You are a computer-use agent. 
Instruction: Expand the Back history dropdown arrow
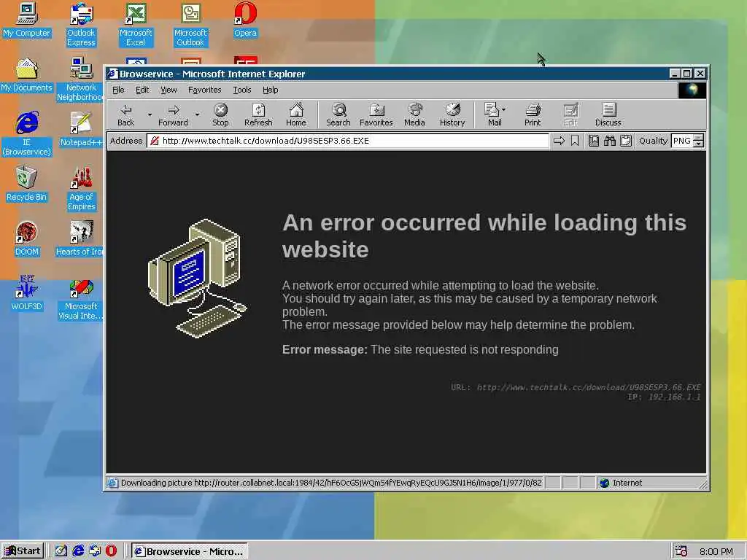coord(149,114)
